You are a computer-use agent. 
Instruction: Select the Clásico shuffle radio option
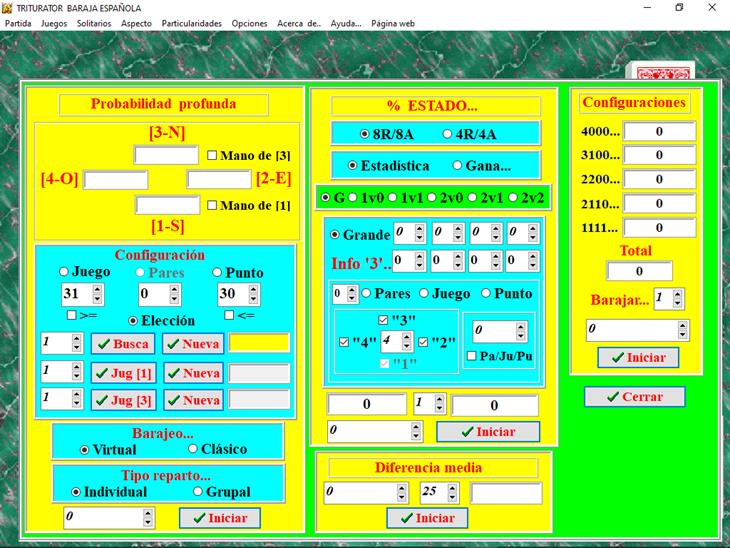coord(194,449)
